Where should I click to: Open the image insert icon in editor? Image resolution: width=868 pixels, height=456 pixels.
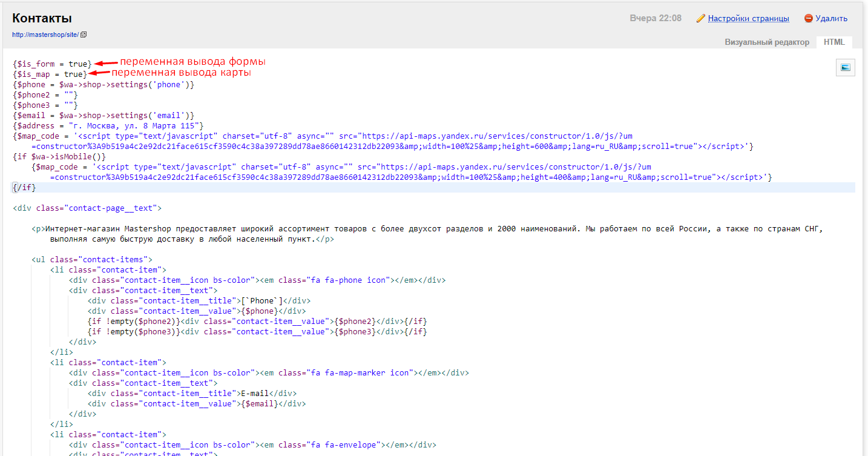point(845,67)
